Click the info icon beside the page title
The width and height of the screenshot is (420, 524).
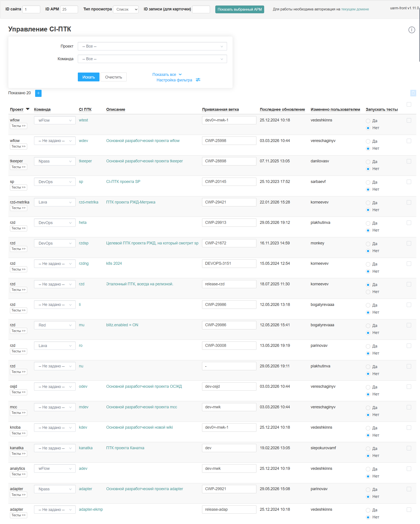pyautogui.click(x=412, y=30)
